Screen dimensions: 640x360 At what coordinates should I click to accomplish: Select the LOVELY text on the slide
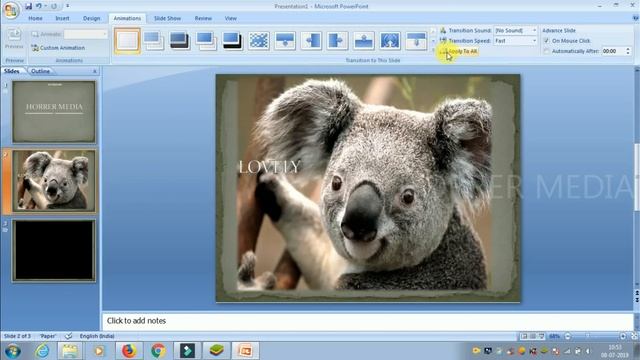(269, 167)
